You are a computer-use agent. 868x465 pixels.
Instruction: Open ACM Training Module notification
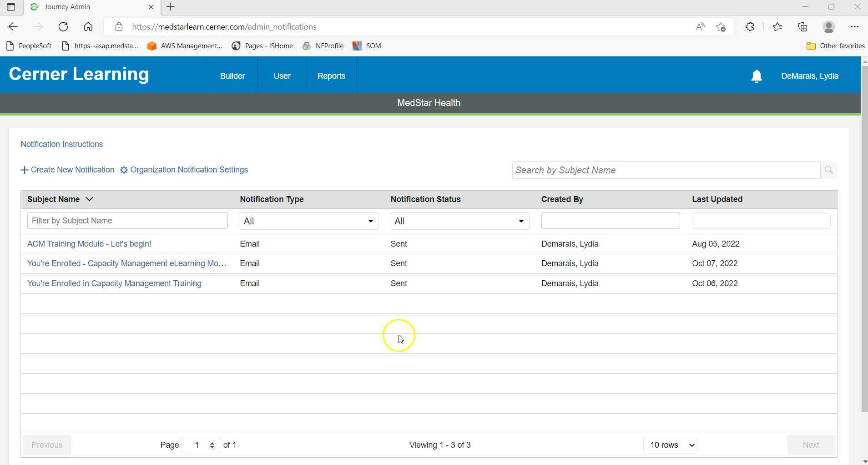(x=89, y=244)
